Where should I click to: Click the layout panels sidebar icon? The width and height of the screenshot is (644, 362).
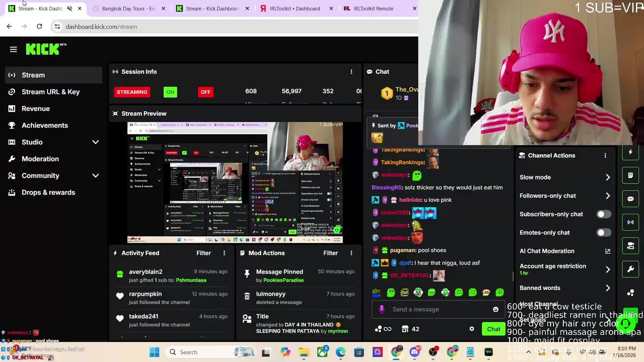point(630,246)
